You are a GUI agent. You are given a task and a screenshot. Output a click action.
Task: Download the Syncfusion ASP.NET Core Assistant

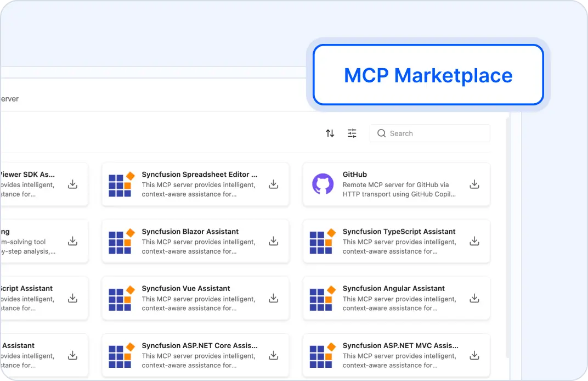[x=273, y=356]
